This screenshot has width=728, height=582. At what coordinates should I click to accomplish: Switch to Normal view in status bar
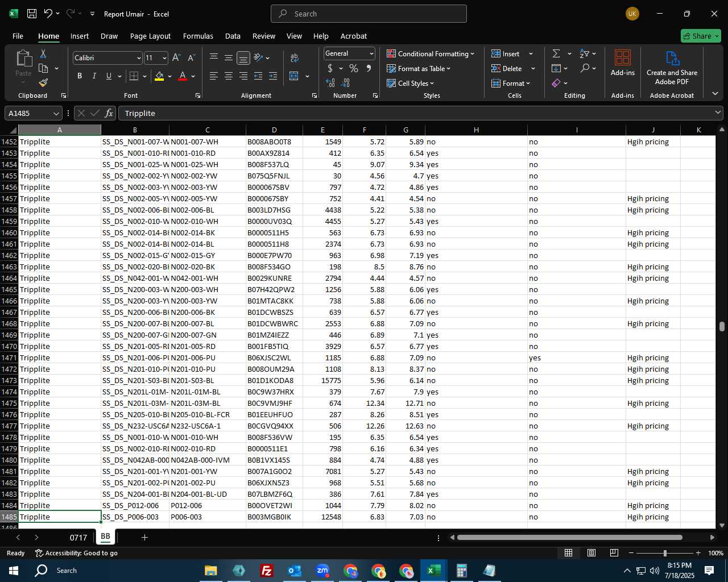(568, 553)
